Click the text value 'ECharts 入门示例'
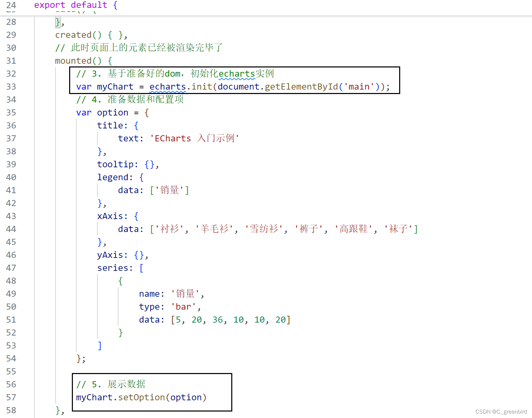This screenshot has height=418, width=532. click(194, 139)
